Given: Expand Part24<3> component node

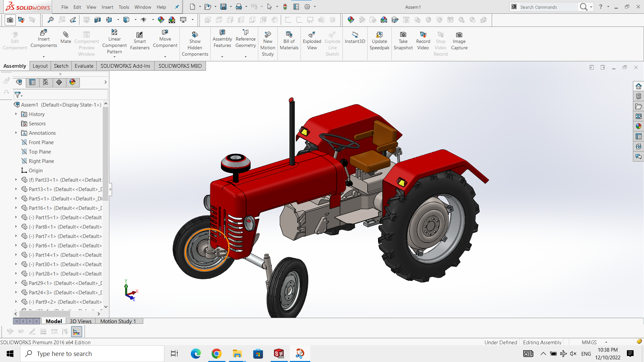Looking at the screenshot, I should (16, 292).
